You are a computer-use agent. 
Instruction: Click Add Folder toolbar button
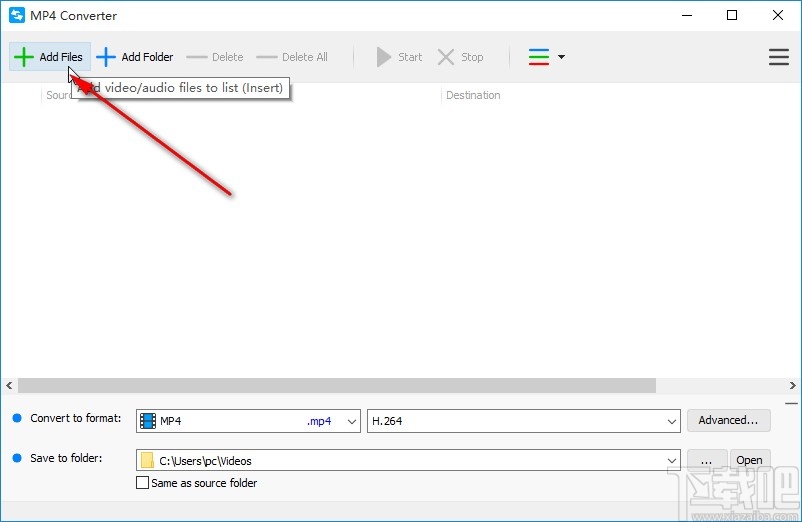click(x=135, y=57)
